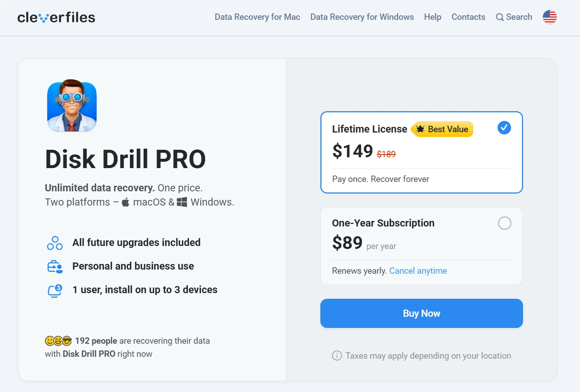
Task: Open the Cancel anytime link
Action: pos(418,271)
